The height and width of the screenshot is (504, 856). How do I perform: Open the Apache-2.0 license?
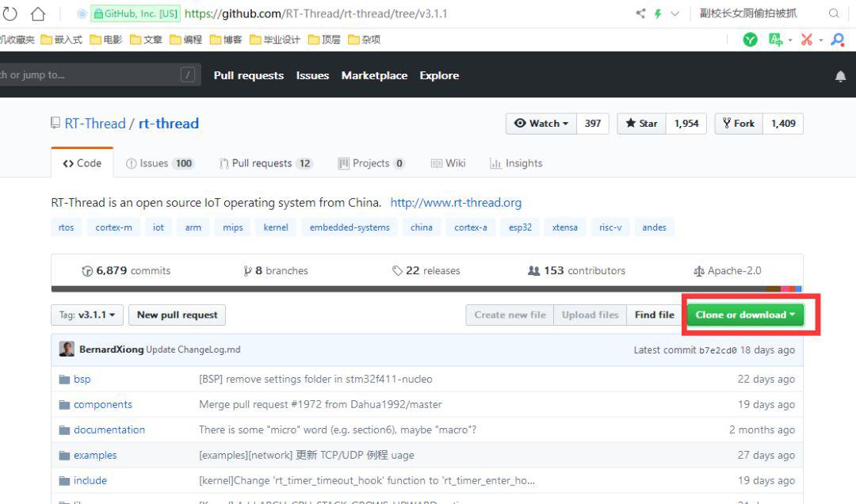(727, 271)
